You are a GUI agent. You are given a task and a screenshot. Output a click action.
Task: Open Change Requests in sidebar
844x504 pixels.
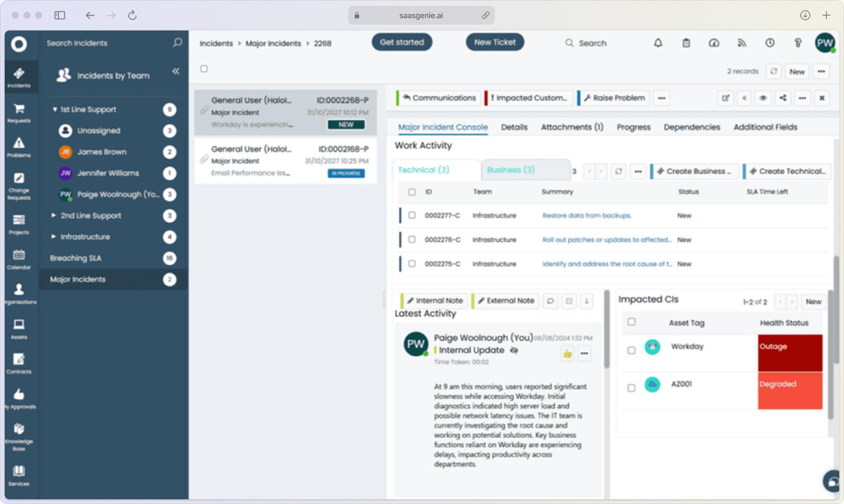pyautogui.click(x=19, y=185)
